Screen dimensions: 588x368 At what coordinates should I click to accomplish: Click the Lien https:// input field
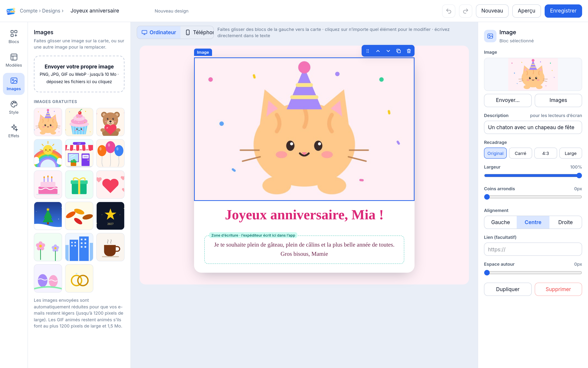click(533, 249)
